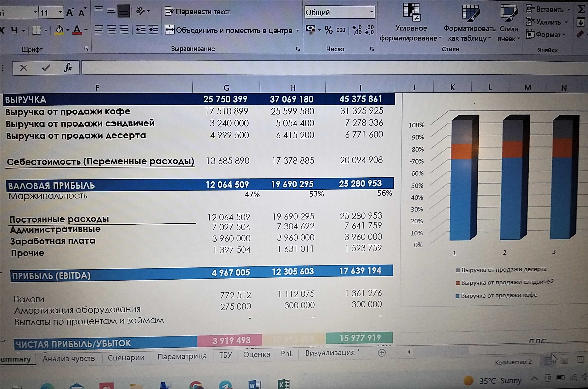Apply underline formatting (Ч)
This screenshot has height=389, width=588.
point(15,31)
